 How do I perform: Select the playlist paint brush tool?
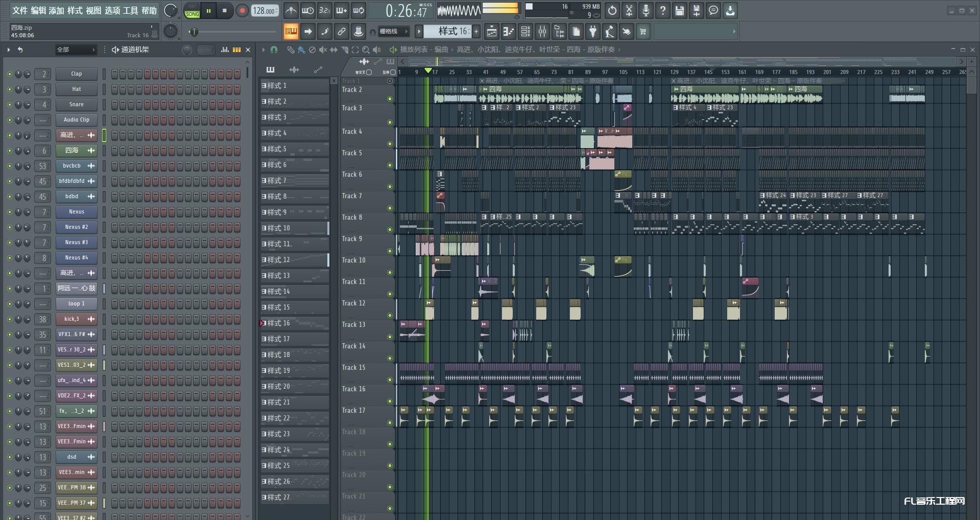(x=301, y=50)
